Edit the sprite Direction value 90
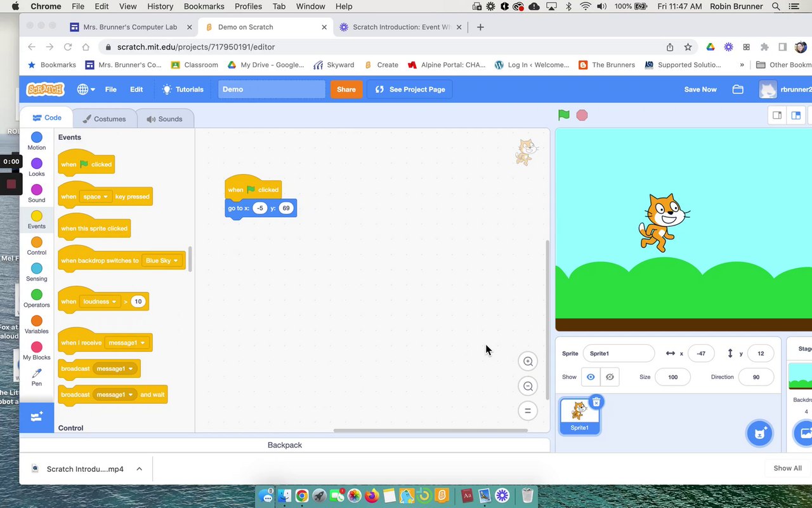Screen dimensions: 812x508 [x=756, y=377]
